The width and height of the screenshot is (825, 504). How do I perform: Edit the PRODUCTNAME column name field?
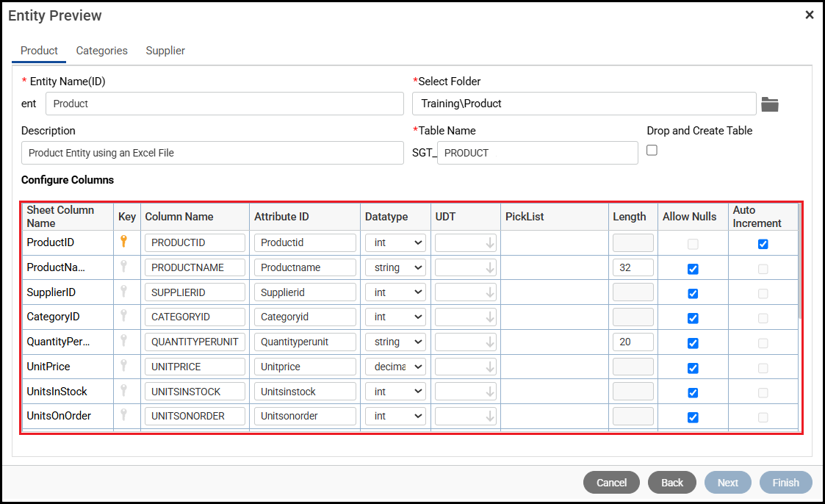[x=195, y=267]
